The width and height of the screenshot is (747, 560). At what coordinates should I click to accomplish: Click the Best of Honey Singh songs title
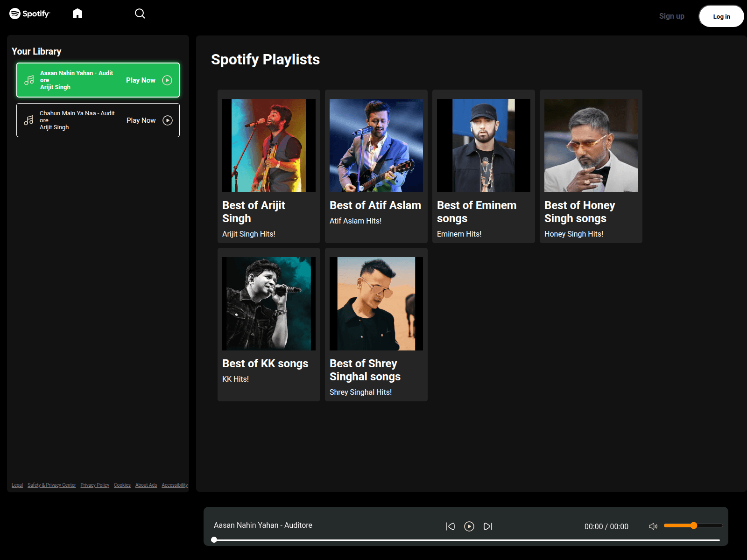point(580,212)
